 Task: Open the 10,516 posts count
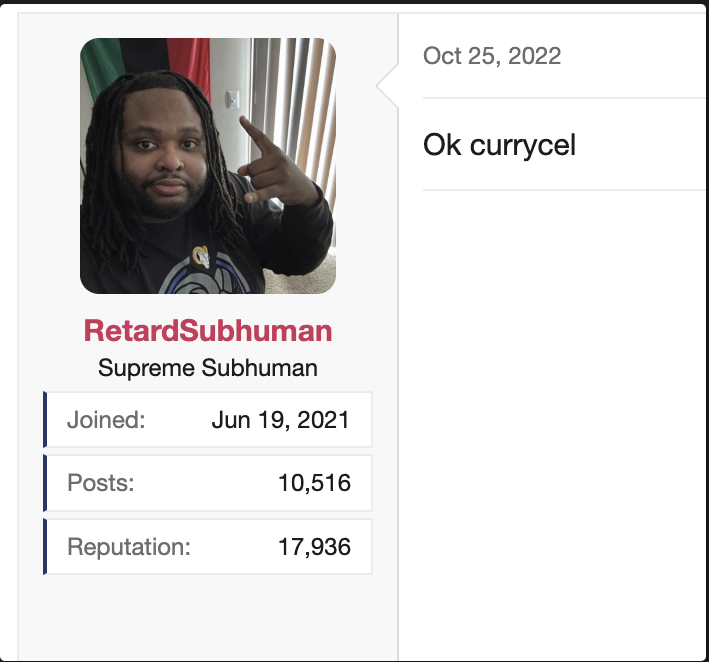314,482
